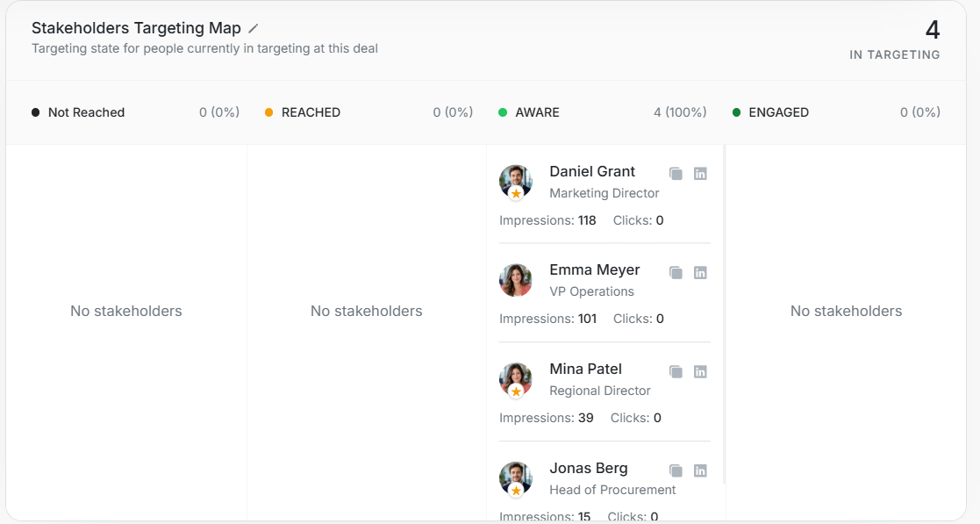The image size is (980, 524).
Task: Click the AWARE count 4 (100%)
Action: point(680,112)
